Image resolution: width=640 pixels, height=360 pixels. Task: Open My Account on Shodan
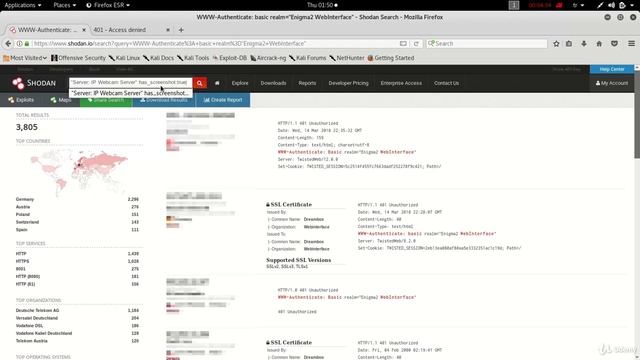(612, 83)
